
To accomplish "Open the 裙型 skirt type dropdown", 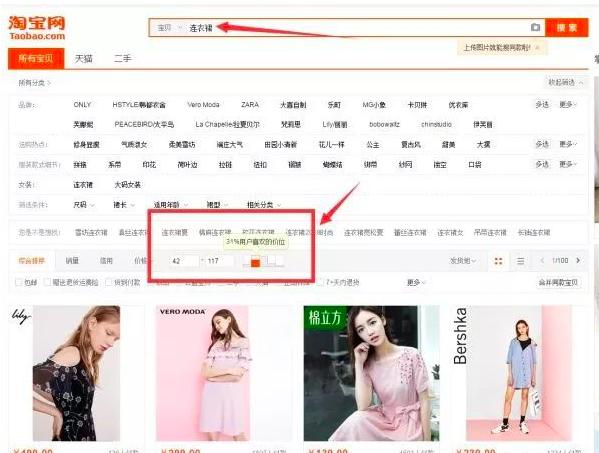I will click(x=217, y=205).
